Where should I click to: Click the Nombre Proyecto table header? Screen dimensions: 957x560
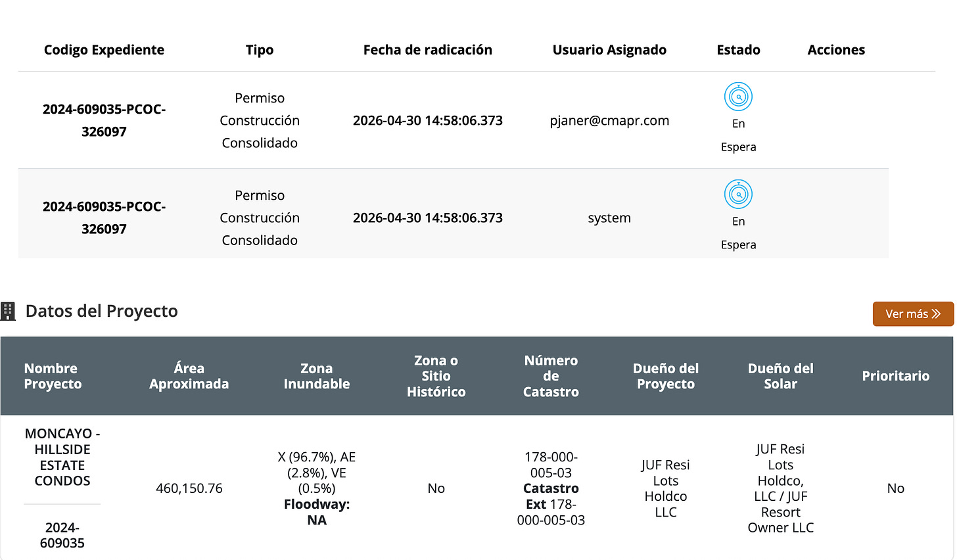click(x=53, y=376)
